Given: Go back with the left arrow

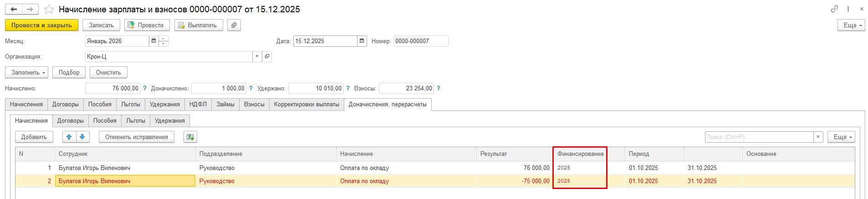Looking at the screenshot, I should (14, 10).
